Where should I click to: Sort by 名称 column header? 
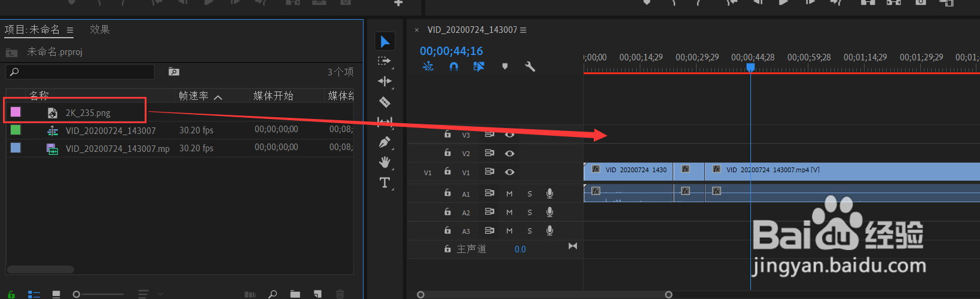point(39,96)
